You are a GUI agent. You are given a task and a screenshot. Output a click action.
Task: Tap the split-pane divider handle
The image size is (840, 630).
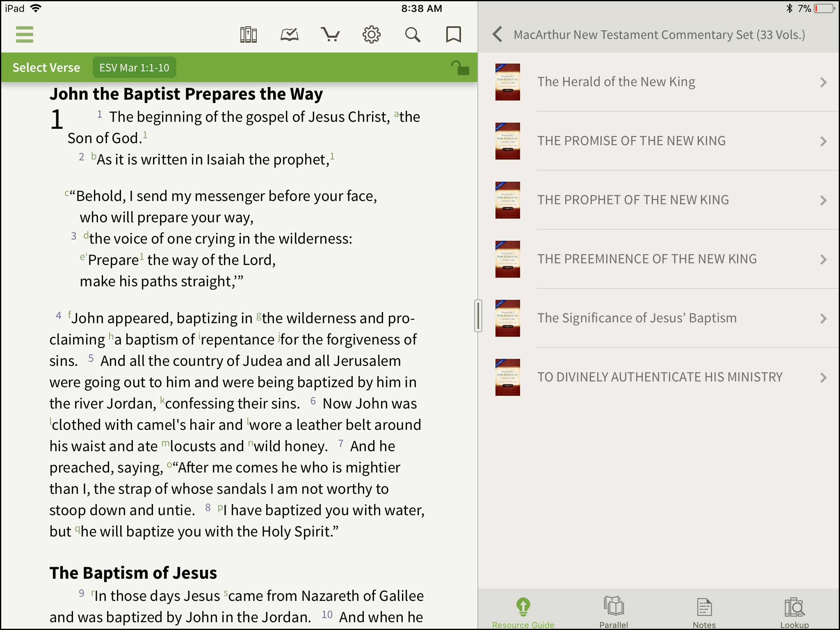pyautogui.click(x=478, y=315)
